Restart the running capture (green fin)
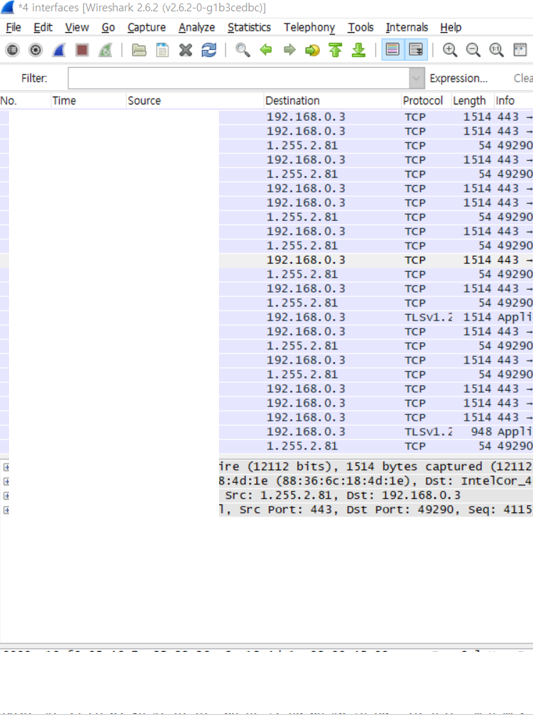Viewport: 533px width, 715px height. (105, 50)
